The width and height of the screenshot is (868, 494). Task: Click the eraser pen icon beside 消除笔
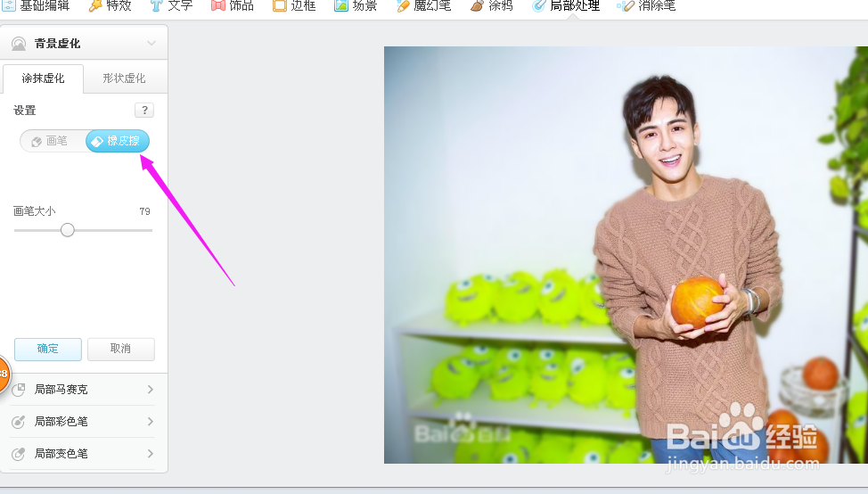(x=626, y=6)
